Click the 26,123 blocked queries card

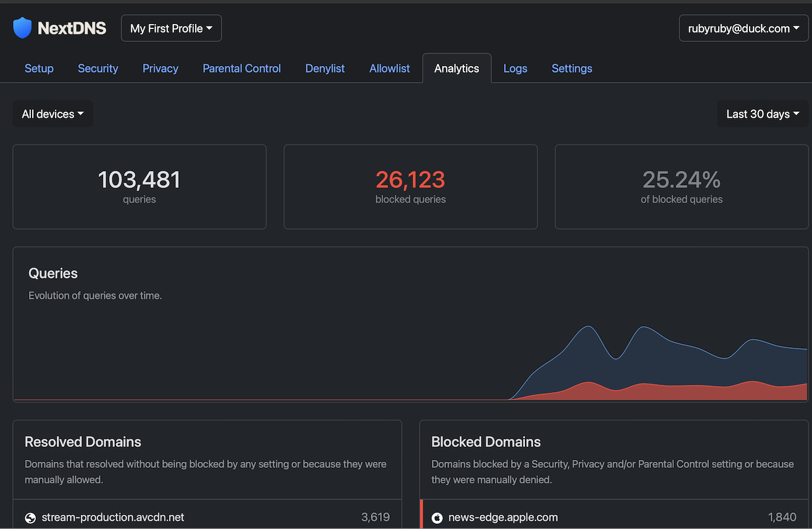coord(410,187)
